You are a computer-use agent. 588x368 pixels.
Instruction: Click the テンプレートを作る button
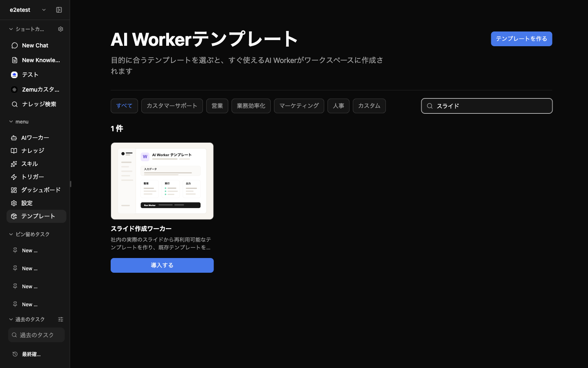pos(521,39)
